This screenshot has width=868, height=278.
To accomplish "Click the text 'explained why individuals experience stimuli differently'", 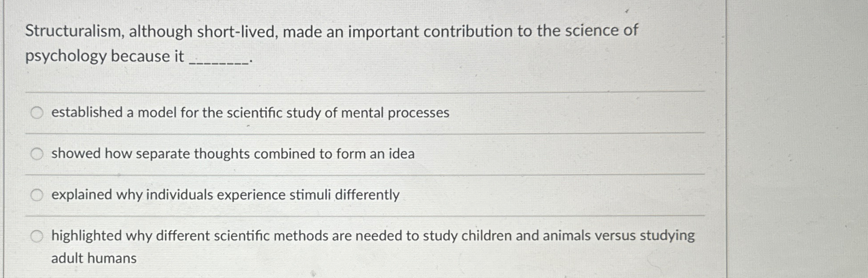I will click(226, 194).
